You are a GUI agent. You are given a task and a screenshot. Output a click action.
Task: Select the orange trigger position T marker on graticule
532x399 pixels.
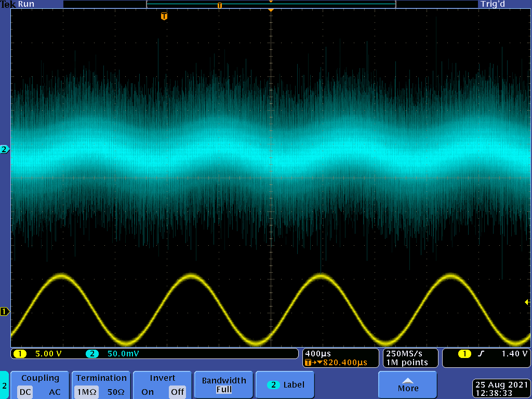[x=164, y=17]
